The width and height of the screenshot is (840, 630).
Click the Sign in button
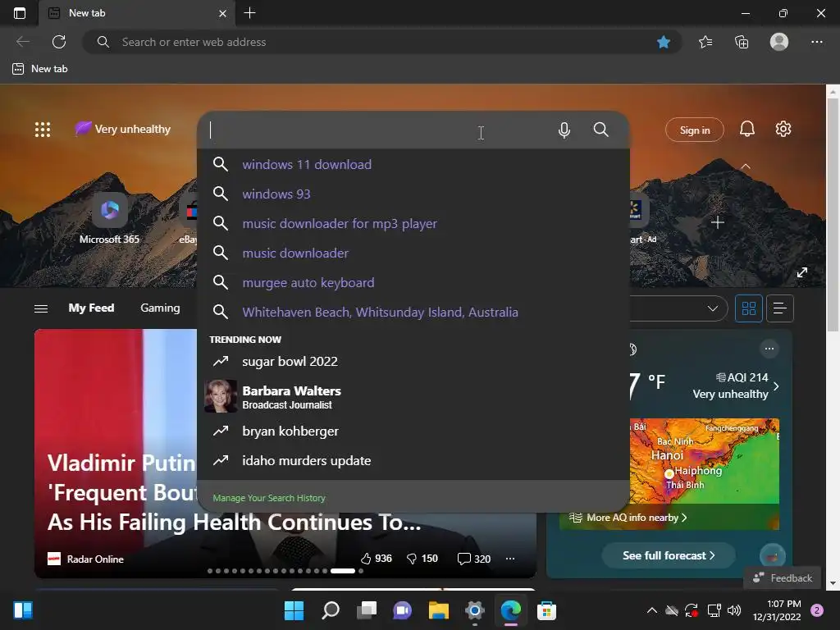coord(694,130)
